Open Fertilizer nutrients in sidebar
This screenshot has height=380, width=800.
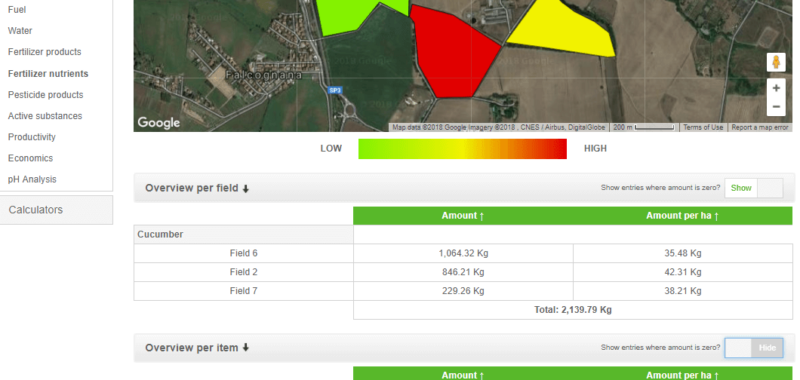[48, 73]
